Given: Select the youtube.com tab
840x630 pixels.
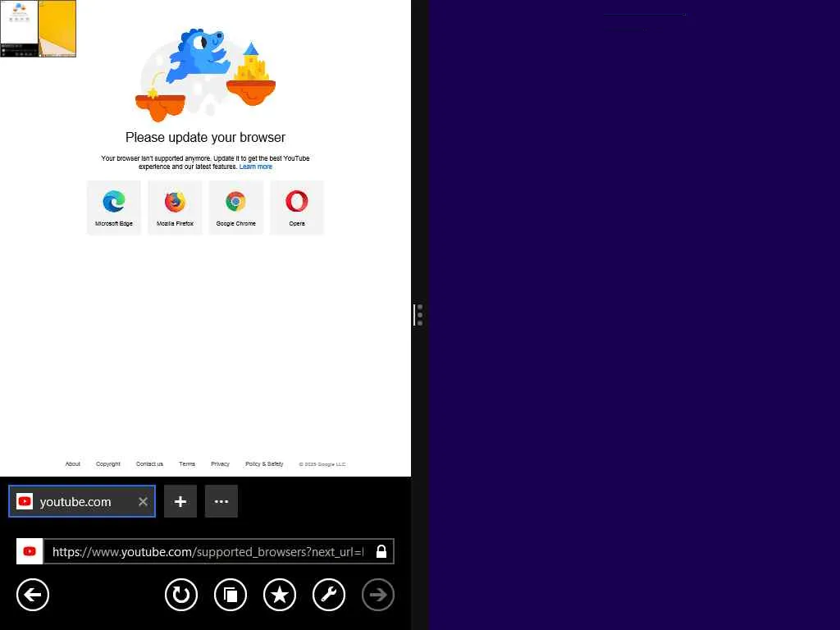Looking at the screenshot, I should (x=82, y=501).
